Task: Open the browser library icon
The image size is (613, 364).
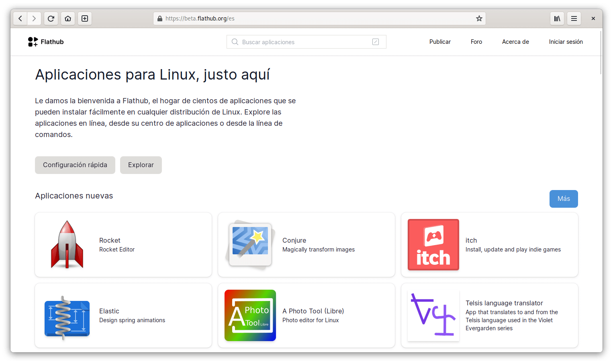Action: point(557,18)
